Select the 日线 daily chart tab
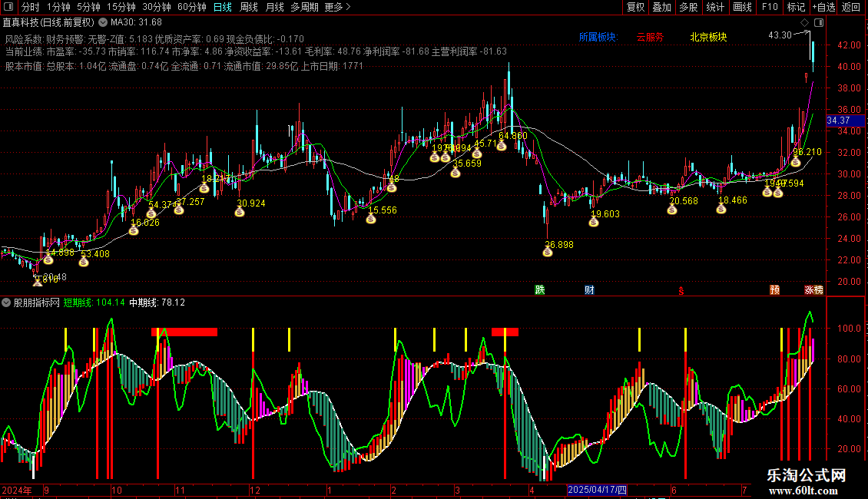This screenshot has width=868, height=499. click(223, 7)
